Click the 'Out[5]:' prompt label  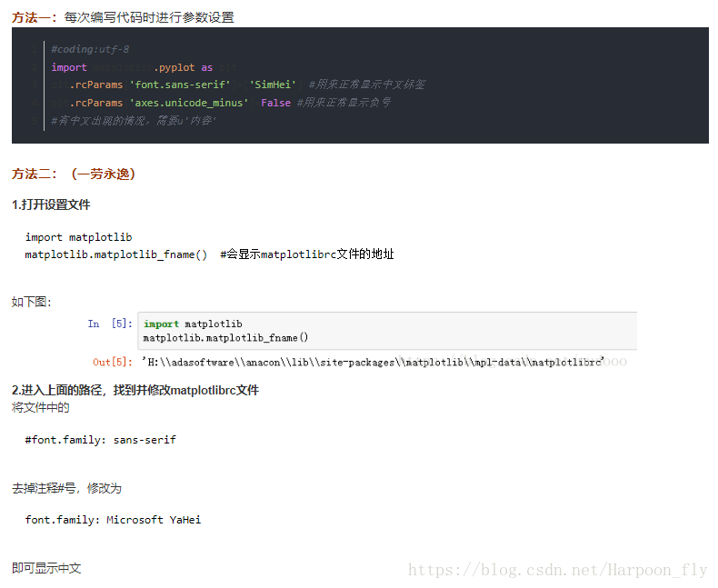tap(113, 363)
